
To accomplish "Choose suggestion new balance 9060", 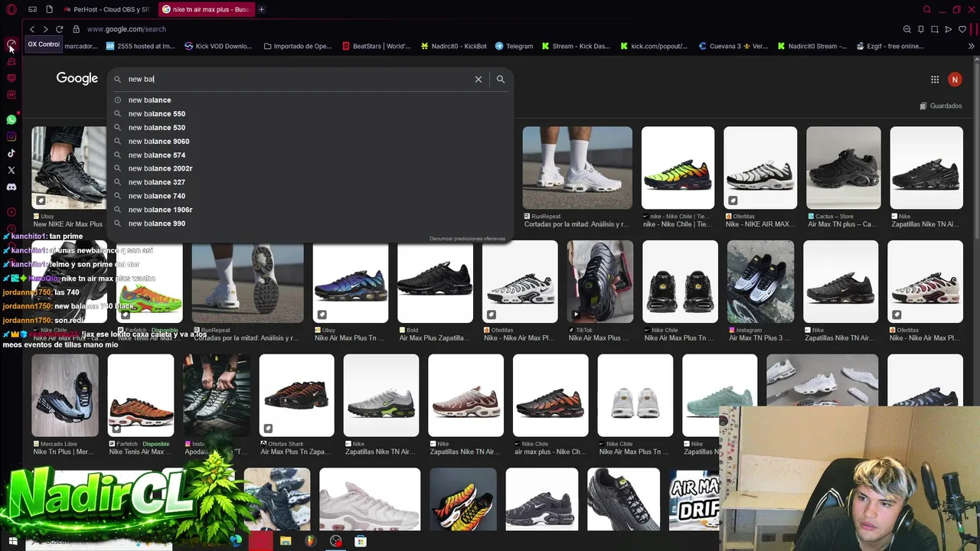I will pos(310,142).
